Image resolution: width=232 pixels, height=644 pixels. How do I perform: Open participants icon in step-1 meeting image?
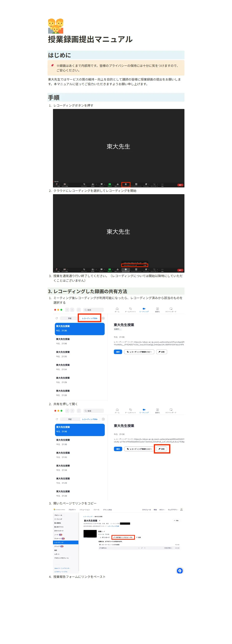(93, 184)
